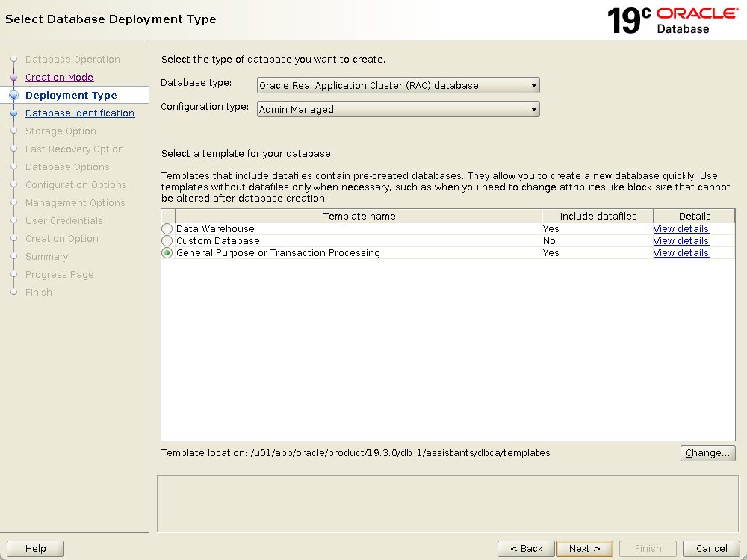Click the Include datafiles column header

pos(598,217)
